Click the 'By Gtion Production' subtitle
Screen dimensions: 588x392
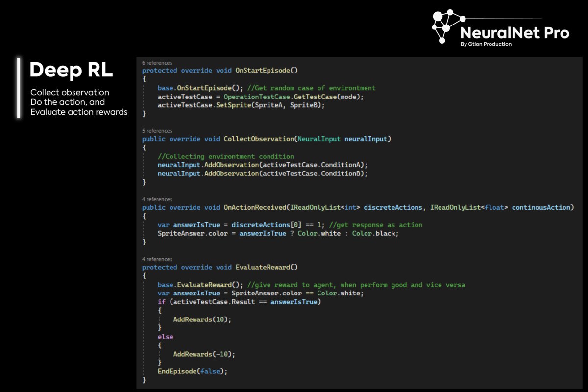click(486, 44)
